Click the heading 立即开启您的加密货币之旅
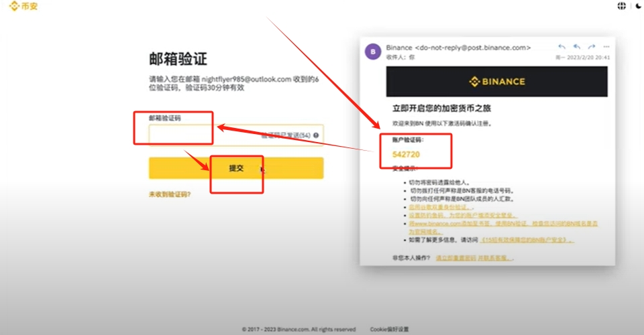The height and width of the screenshot is (335, 644). click(441, 109)
